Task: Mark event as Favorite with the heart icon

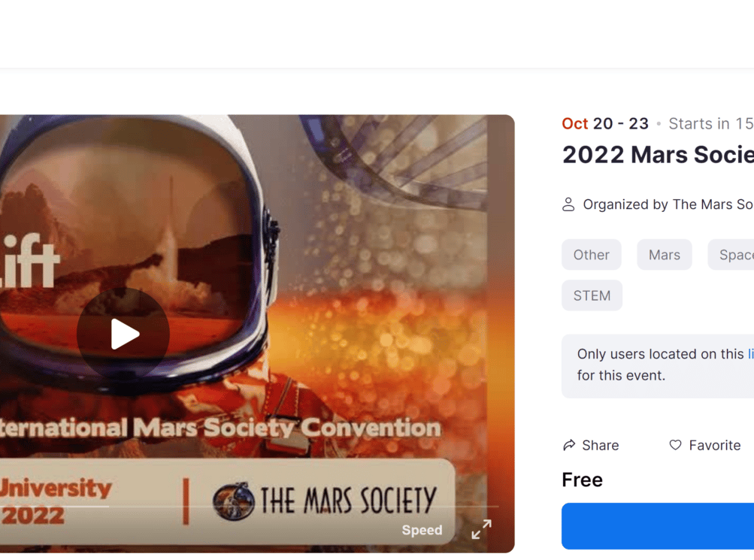Action: (675, 445)
